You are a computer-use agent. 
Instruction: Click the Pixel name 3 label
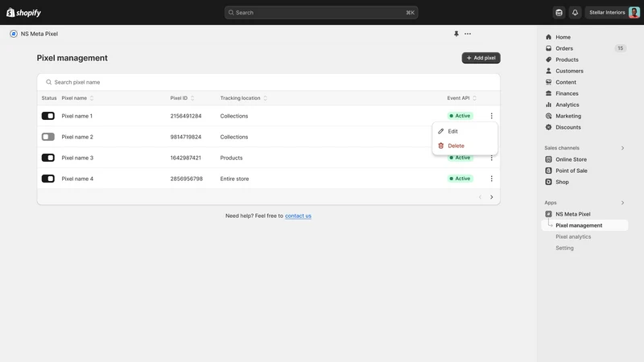77,158
